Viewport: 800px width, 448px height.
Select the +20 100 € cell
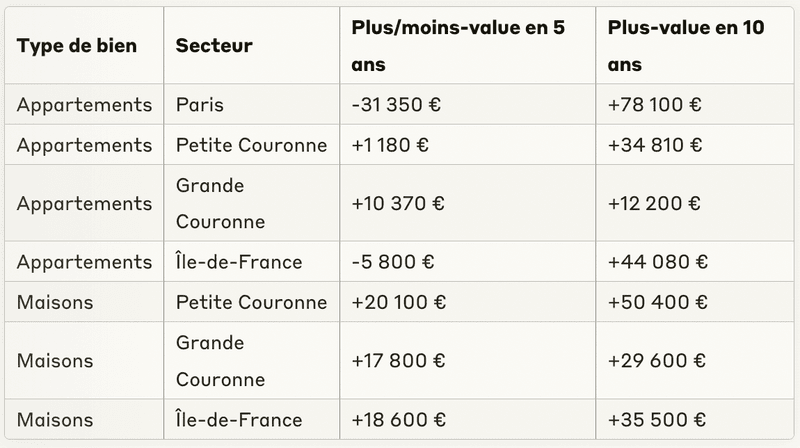tap(399, 302)
